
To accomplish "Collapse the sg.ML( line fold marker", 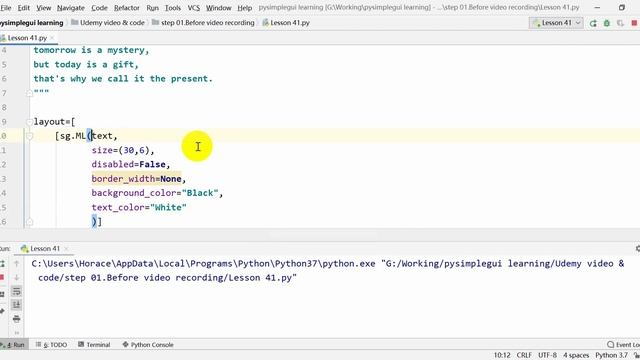I will pyautogui.click(x=29, y=136).
